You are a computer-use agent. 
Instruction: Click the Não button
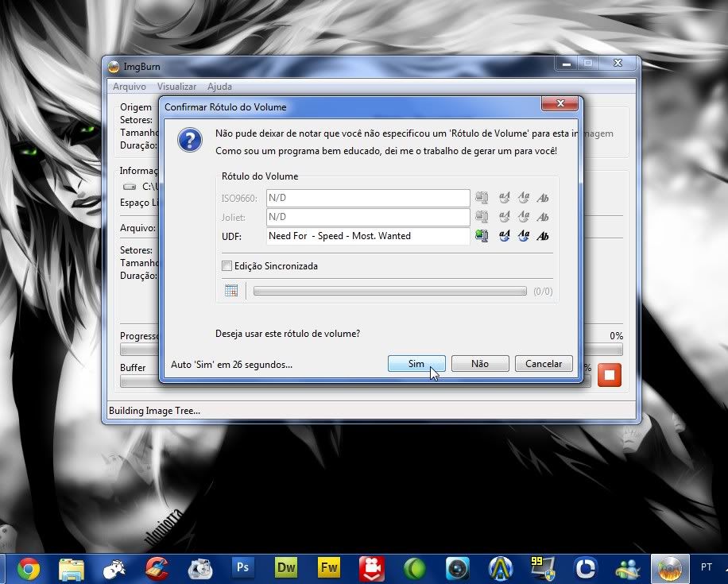[x=480, y=363]
